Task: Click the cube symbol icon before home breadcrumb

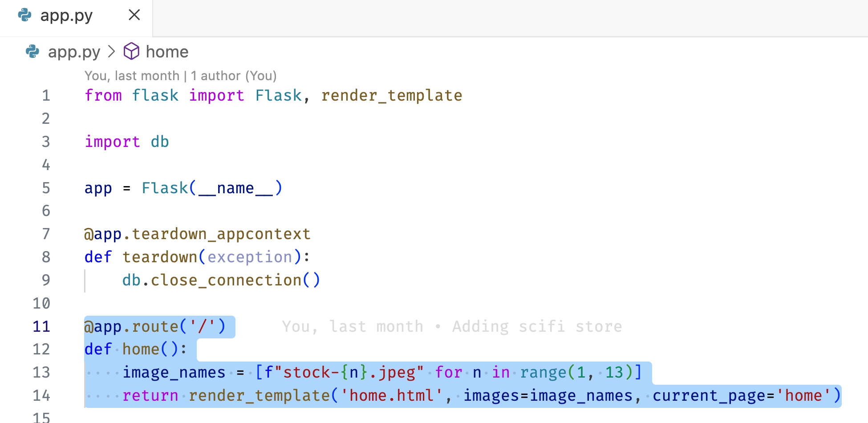Action: pos(131,52)
